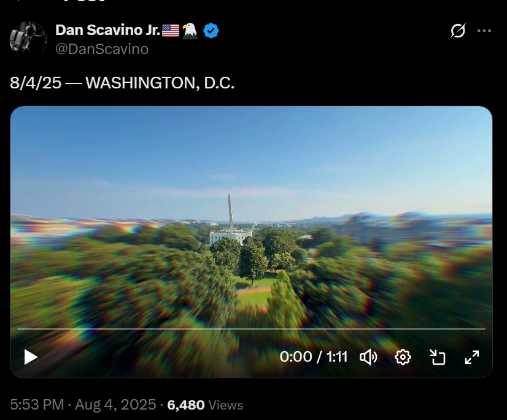This screenshot has height=420, width=507.
Task: Click the eagle emoji beside the name
Action: [190, 31]
